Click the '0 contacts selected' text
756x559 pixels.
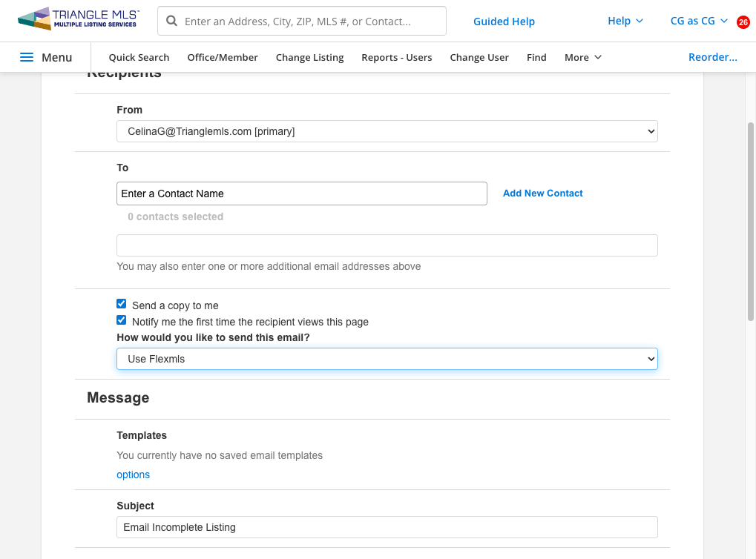point(176,216)
